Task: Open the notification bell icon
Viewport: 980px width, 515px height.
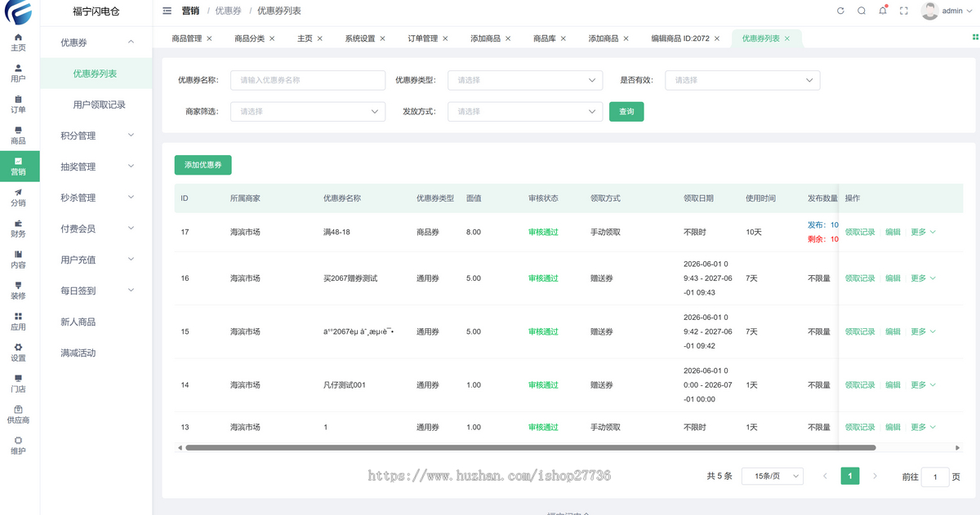Action: pos(883,11)
